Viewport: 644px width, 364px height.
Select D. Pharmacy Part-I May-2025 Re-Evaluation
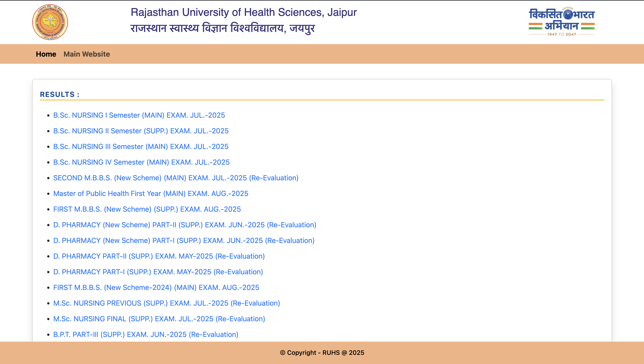coord(158,272)
